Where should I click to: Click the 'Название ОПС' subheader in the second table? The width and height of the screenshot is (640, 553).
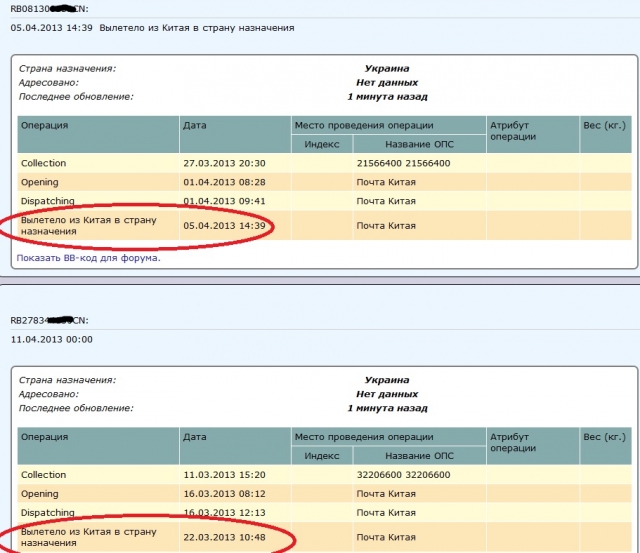coord(419,455)
